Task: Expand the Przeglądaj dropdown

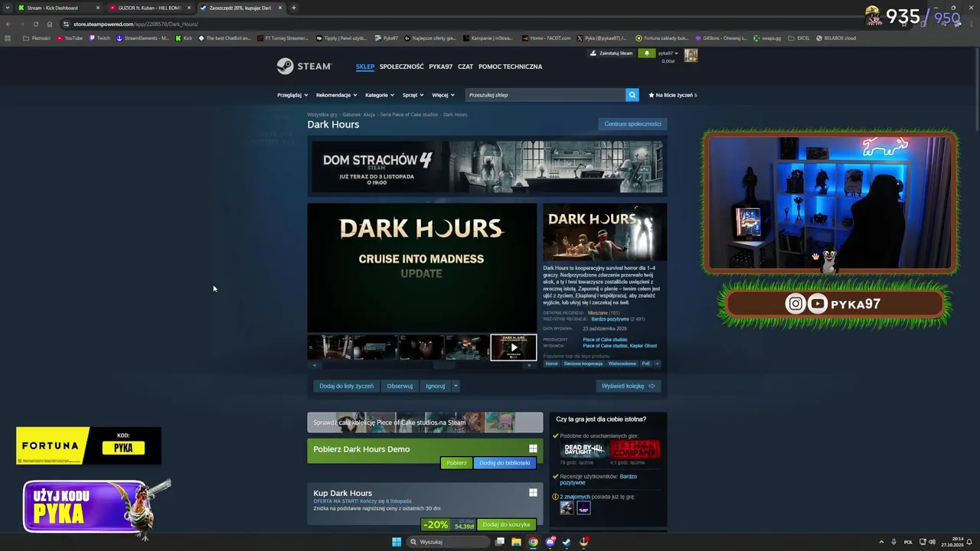Action: 292,95
